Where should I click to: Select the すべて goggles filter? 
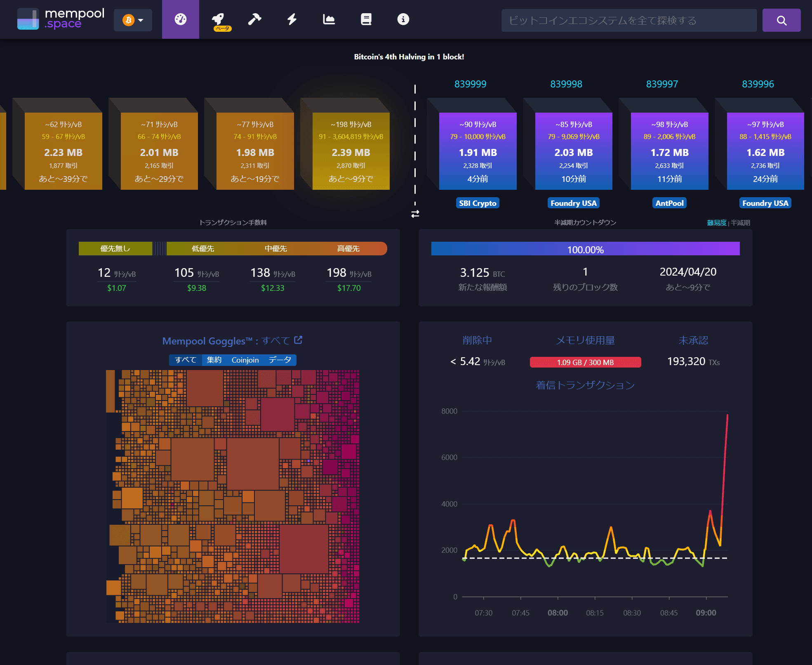[185, 360]
